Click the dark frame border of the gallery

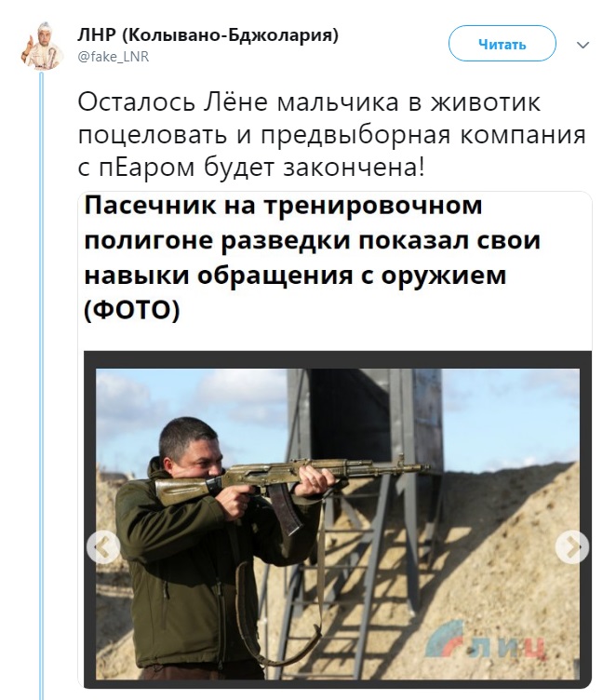coord(338,360)
